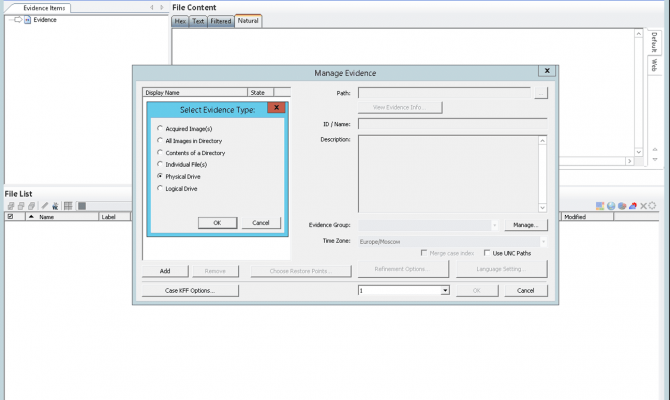Click the globe geolocation icon in File List toolbar
The image size is (670, 400).
[611, 206]
